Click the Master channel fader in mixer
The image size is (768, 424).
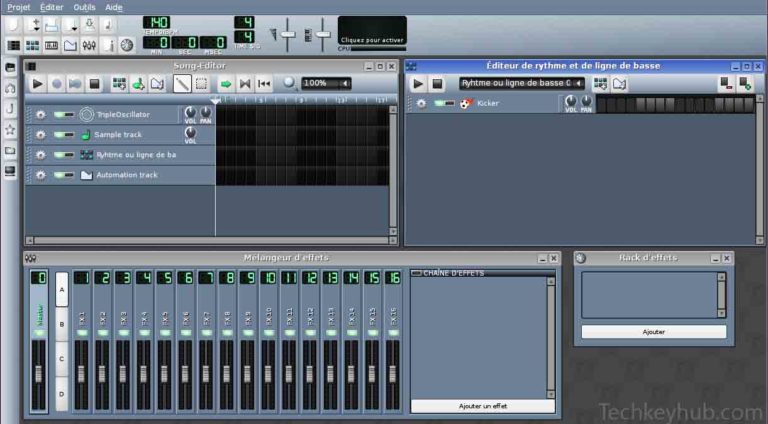tap(39, 375)
